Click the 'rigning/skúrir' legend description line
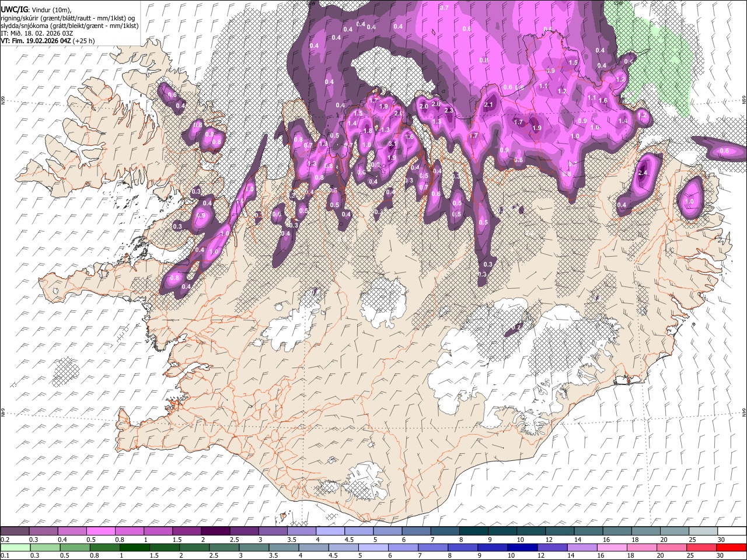Viewport: 747px width, 560px height. point(68,17)
